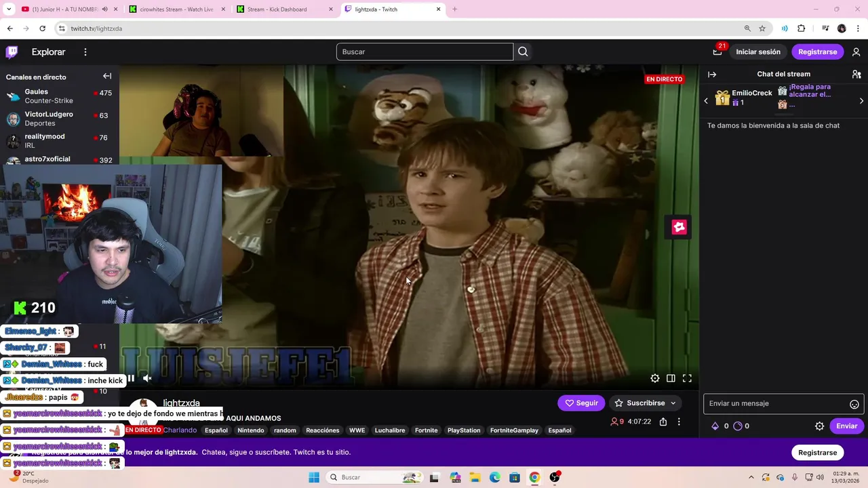Open the realitymood channel in sidebar
Screen dimensions: 868x488
[60, 141]
